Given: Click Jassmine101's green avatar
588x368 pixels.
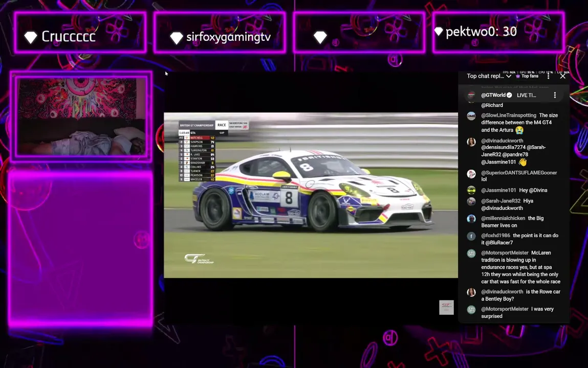Looking at the screenshot, I should (471, 190).
